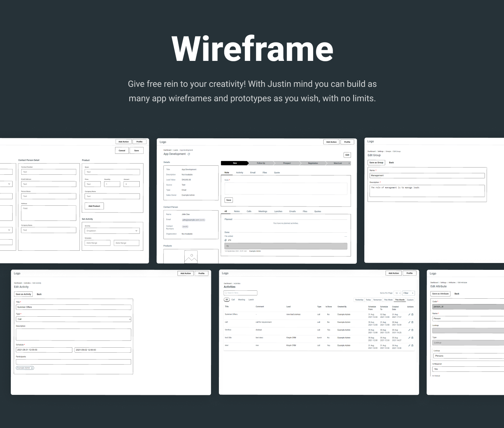Open the Items Per Page dropdown
This screenshot has width=504, height=428.
point(397,293)
